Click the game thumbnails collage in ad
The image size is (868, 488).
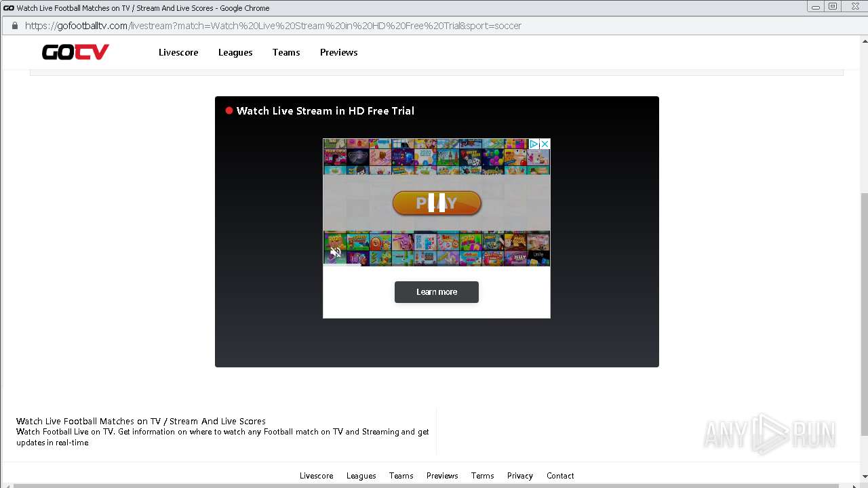[437, 203]
